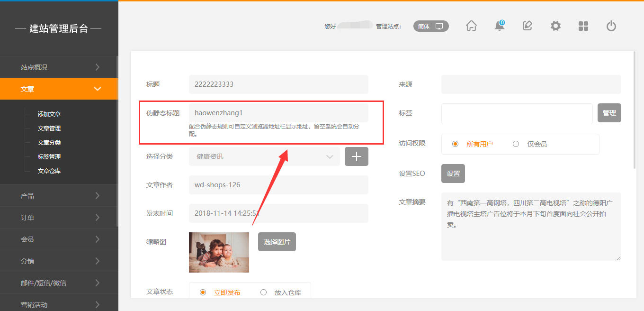Image resolution: width=644 pixels, height=311 pixels.
Task: Click the 选择图片 button
Action: click(277, 242)
